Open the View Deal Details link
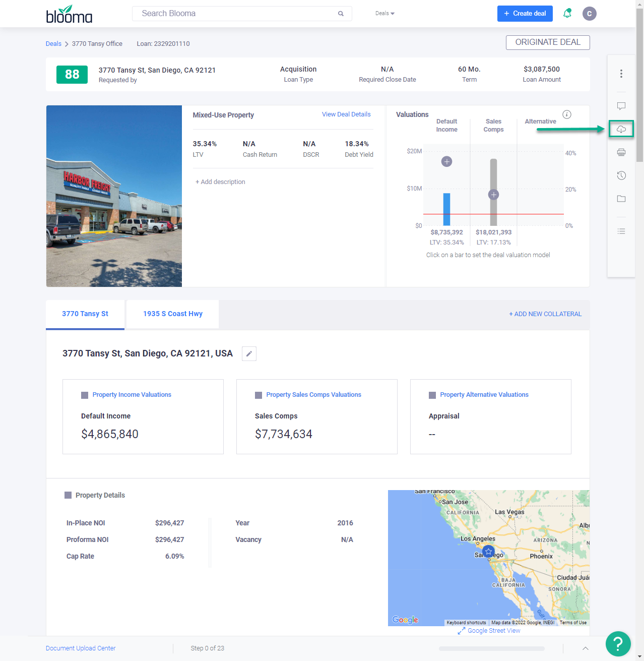The height and width of the screenshot is (661, 644). [346, 114]
